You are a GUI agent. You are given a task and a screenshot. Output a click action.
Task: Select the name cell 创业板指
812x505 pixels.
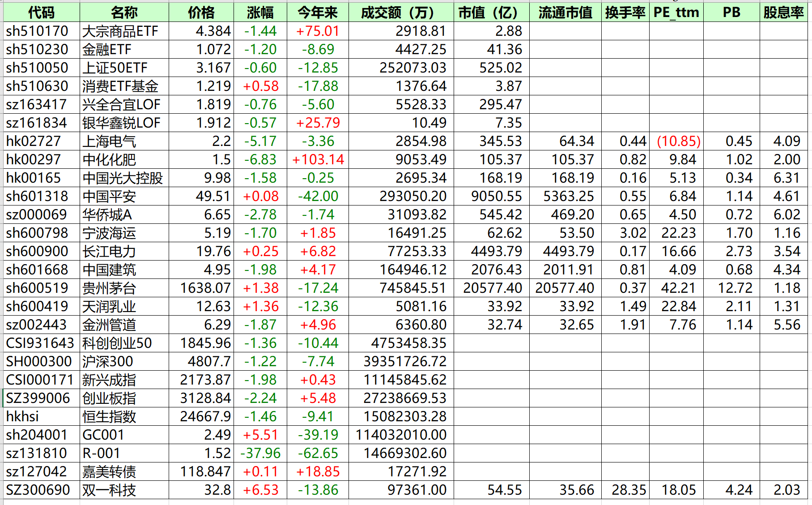124,398
